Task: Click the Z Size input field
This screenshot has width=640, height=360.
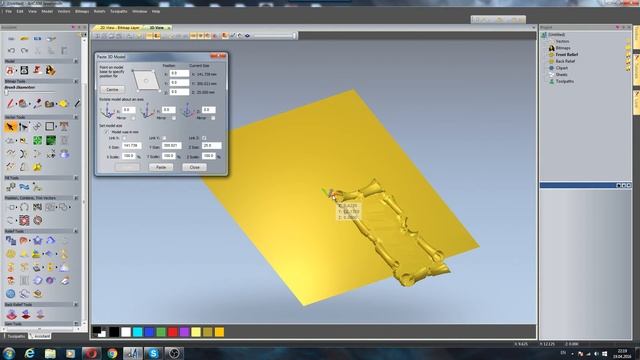Action: [x=211, y=146]
